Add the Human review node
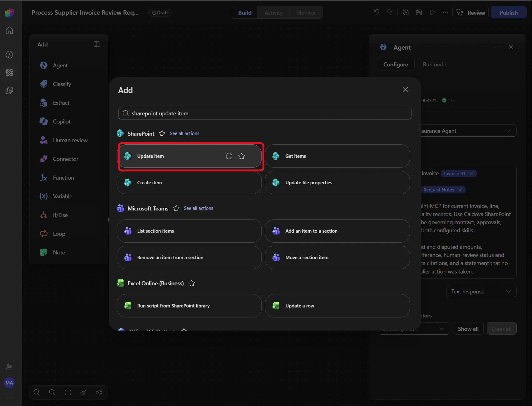 (64, 140)
